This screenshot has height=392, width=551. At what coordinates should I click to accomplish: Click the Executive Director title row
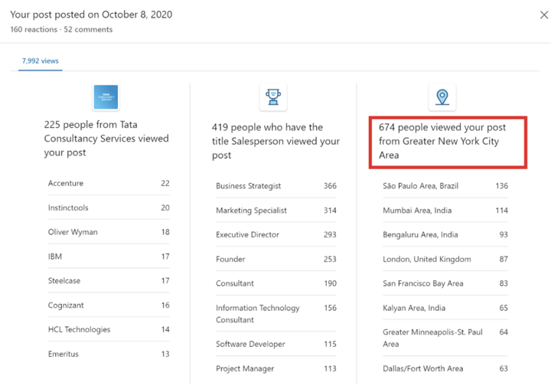click(275, 234)
